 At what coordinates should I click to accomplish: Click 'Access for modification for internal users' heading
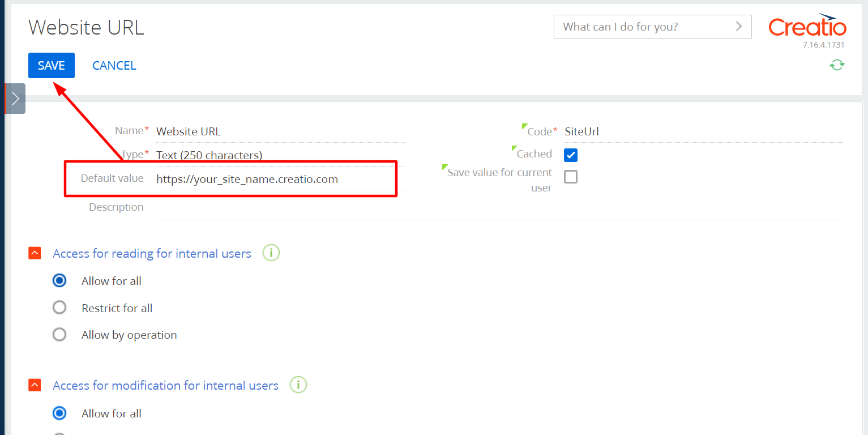click(165, 385)
